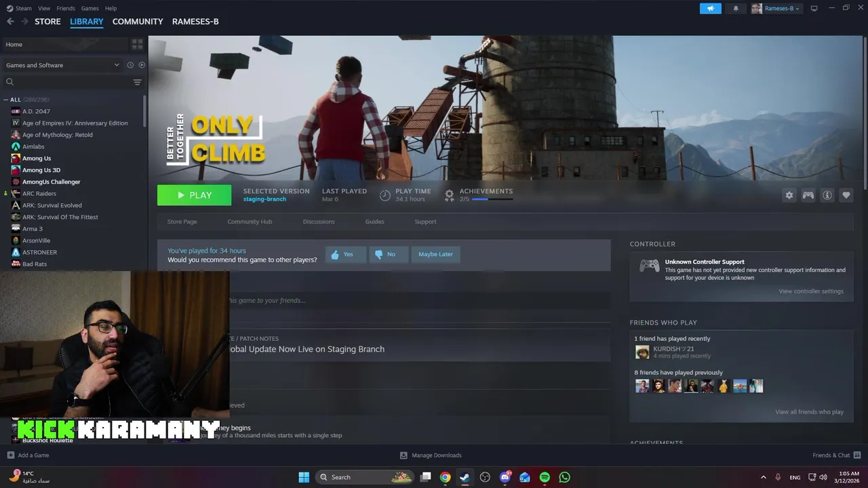The image size is (868, 488).
Task: Click the forward navigation arrow
Action: point(25,22)
